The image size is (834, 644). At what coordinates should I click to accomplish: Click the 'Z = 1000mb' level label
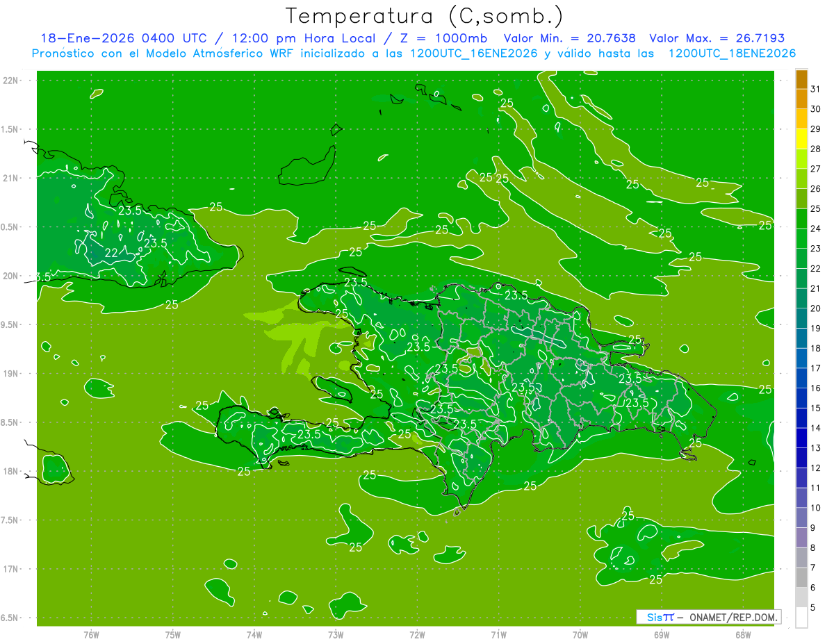pyautogui.click(x=443, y=38)
